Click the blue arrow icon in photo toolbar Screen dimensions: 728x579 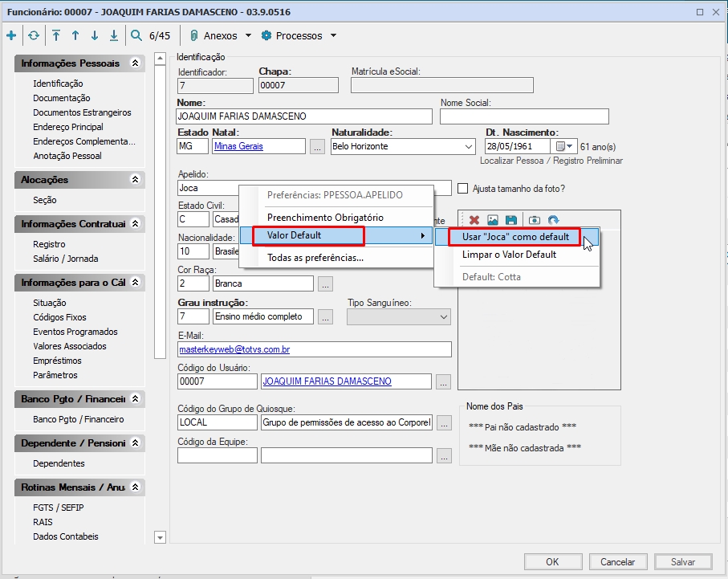[x=554, y=220]
